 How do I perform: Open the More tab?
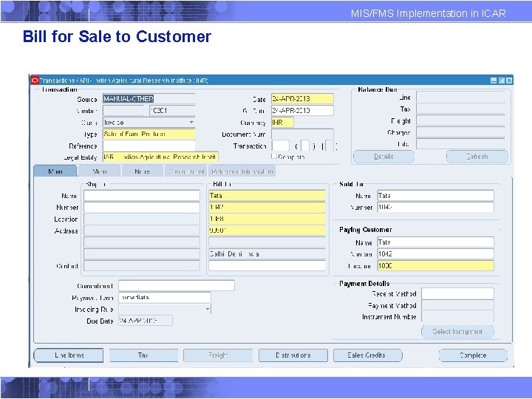coord(100,171)
